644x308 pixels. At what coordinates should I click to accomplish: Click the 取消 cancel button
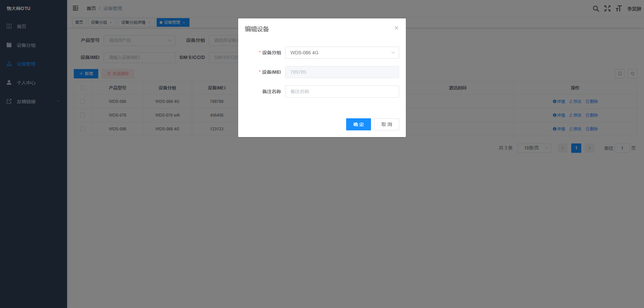click(x=386, y=124)
